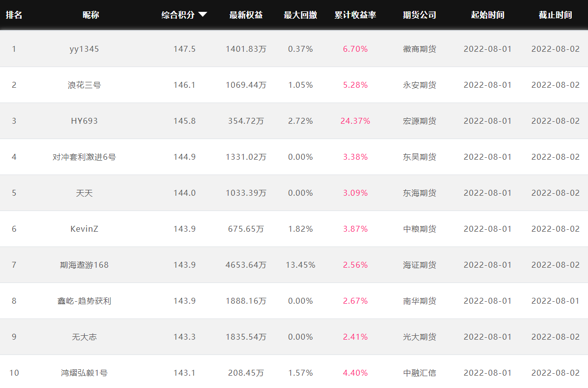588x388 pixels.
Task: Click equity value 1888.16万
Action: click(246, 301)
